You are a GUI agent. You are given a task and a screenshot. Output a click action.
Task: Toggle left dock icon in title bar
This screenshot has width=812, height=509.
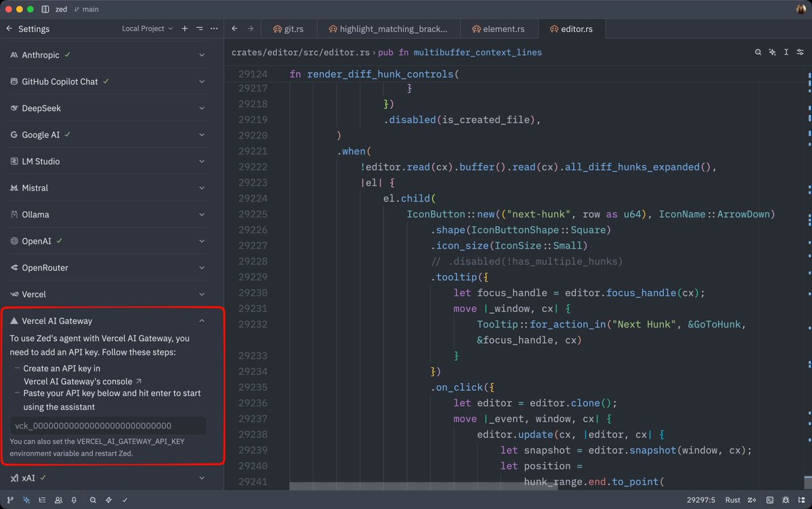45,9
